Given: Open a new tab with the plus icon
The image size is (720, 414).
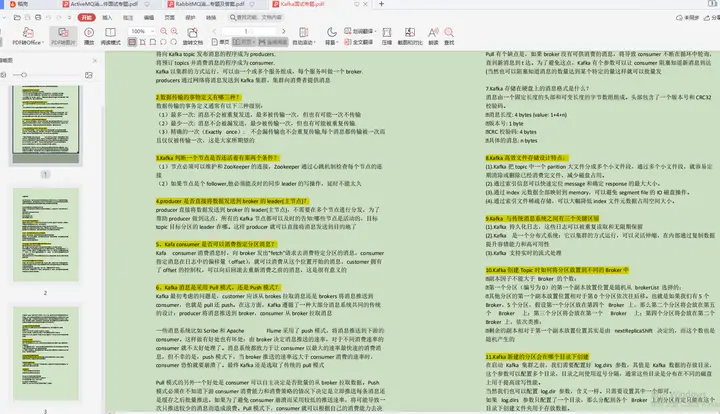Looking at the screenshot, I should pos(381,4).
